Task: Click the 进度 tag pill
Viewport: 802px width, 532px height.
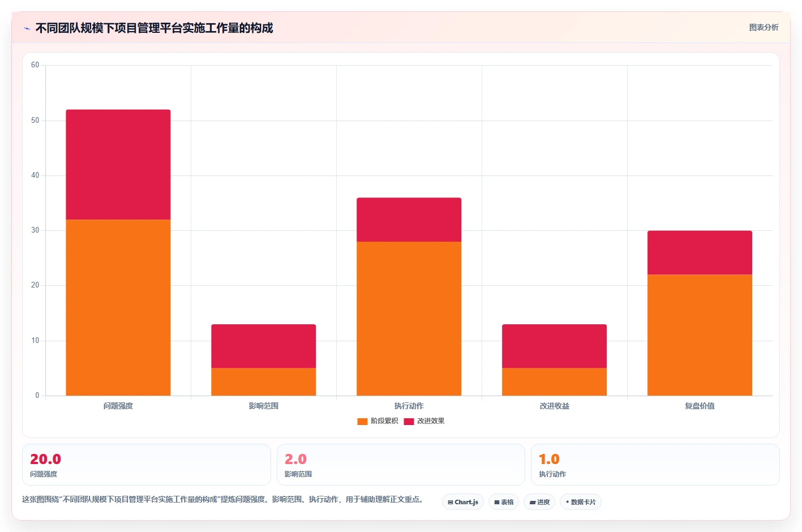Action: [x=539, y=502]
